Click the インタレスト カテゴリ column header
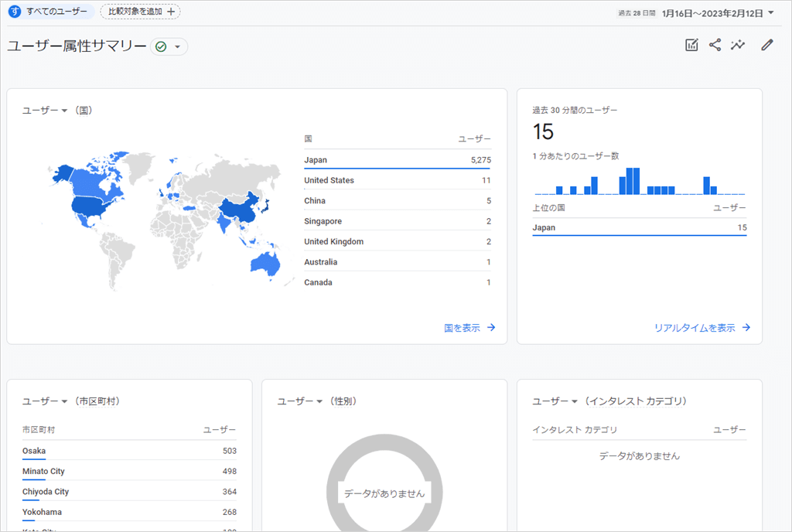 (x=575, y=429)
